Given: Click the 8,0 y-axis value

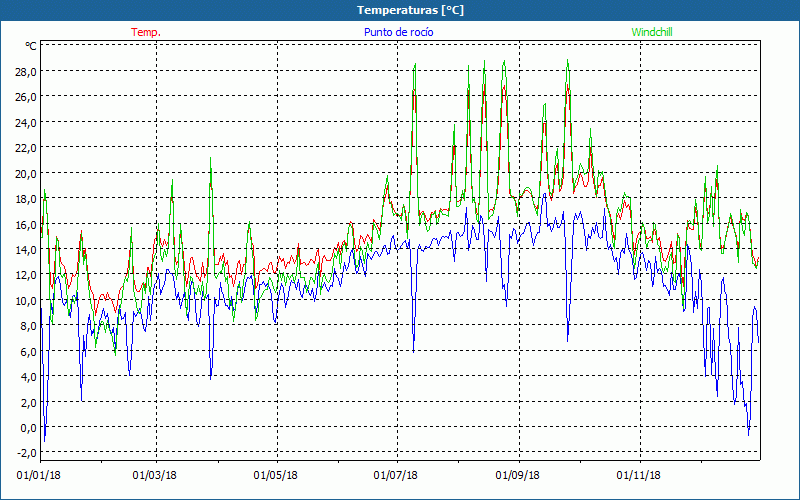Looking at the screenshot, I should pyautogui.click(x=29, y=326).
